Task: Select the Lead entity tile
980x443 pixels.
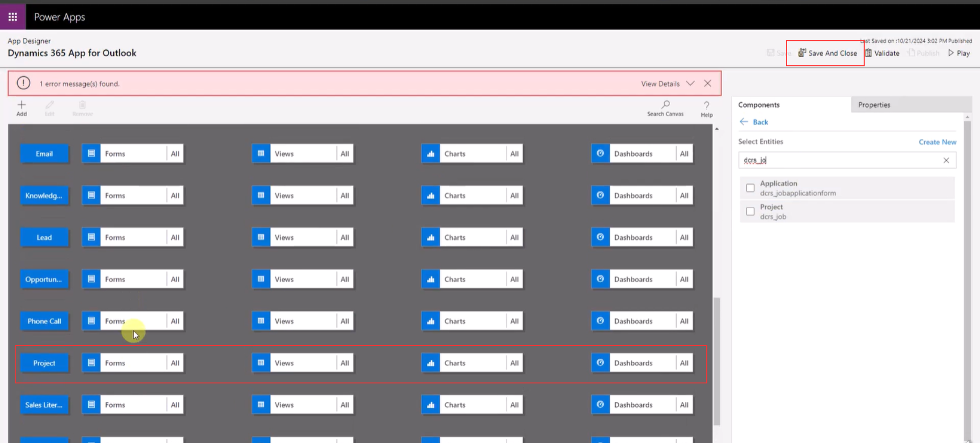Action: (x=44, y=237)
